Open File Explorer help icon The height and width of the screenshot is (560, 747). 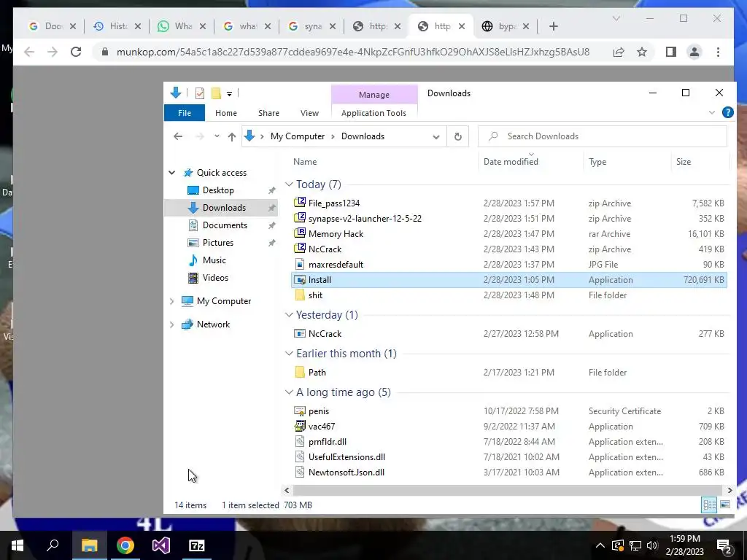coord(727,112)
